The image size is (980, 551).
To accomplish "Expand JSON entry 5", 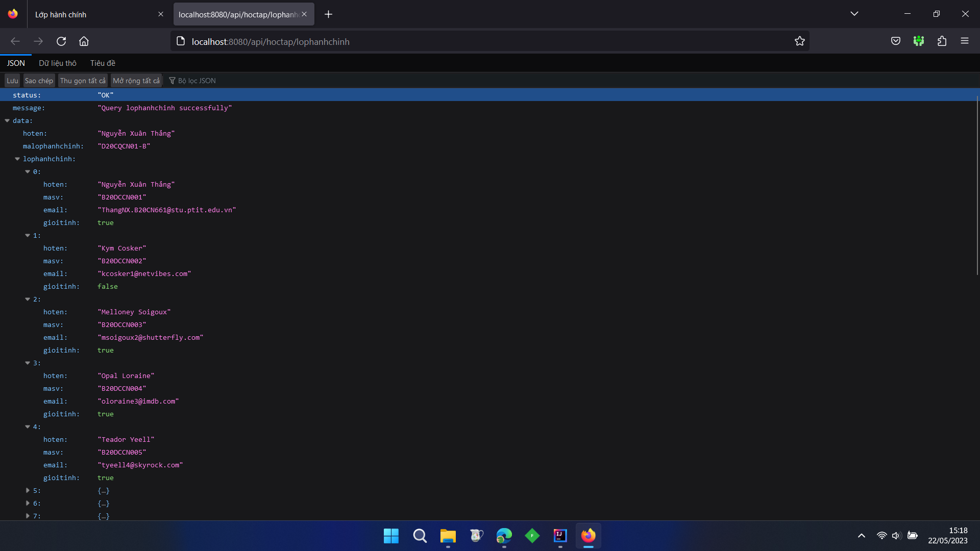I will (28, 490).
